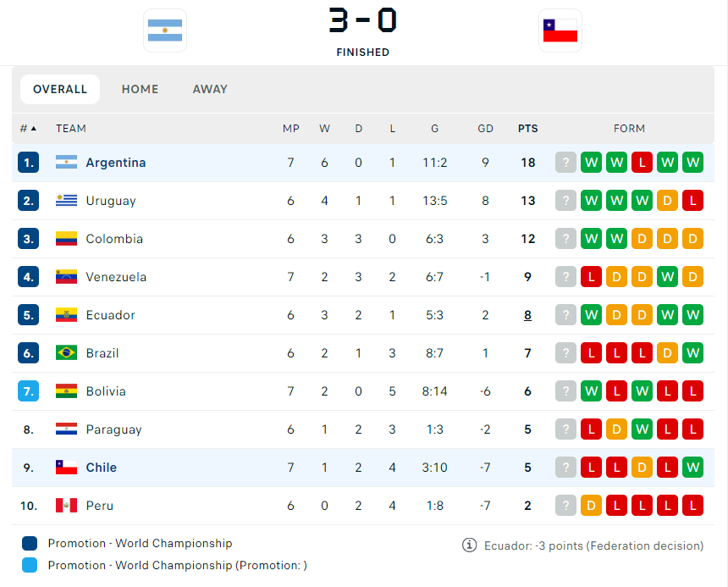Click Bolivia's light blue rank 7 badge

(29, 391)
